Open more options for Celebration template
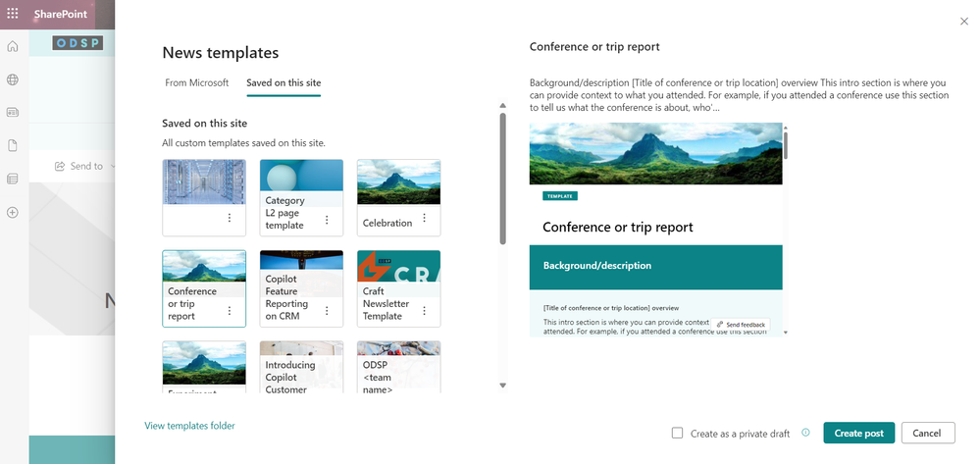 424,219
